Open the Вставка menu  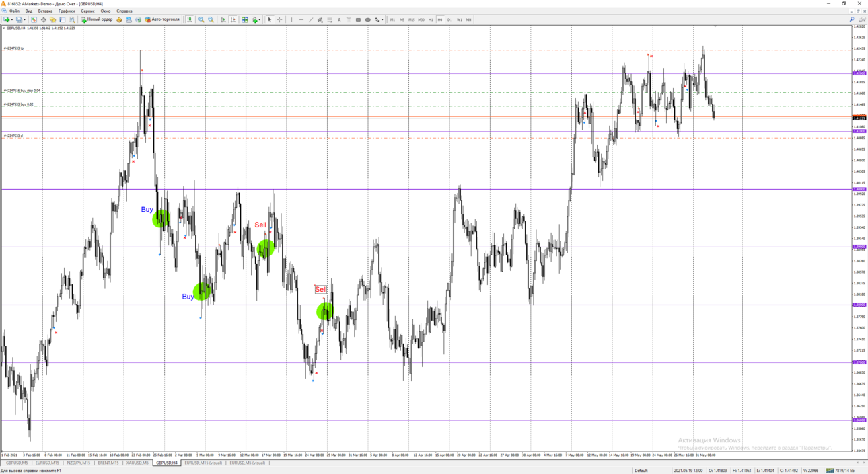(45, 11)
